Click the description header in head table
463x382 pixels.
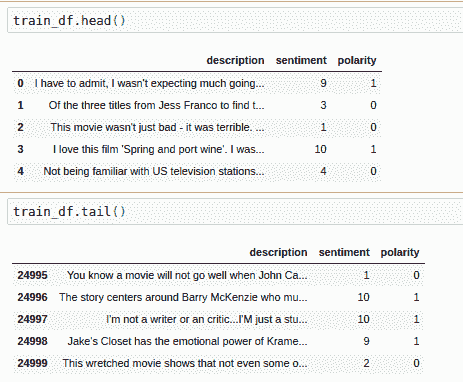(x=235, y=60)
